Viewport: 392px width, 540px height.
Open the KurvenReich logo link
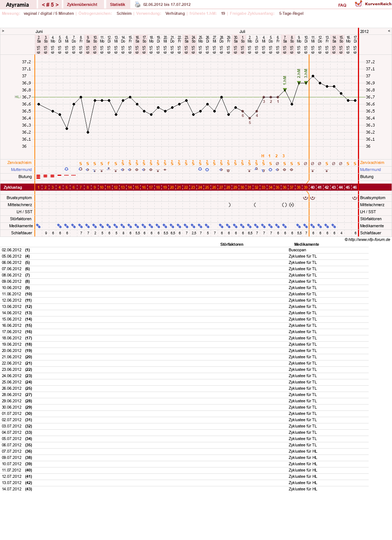373,4
